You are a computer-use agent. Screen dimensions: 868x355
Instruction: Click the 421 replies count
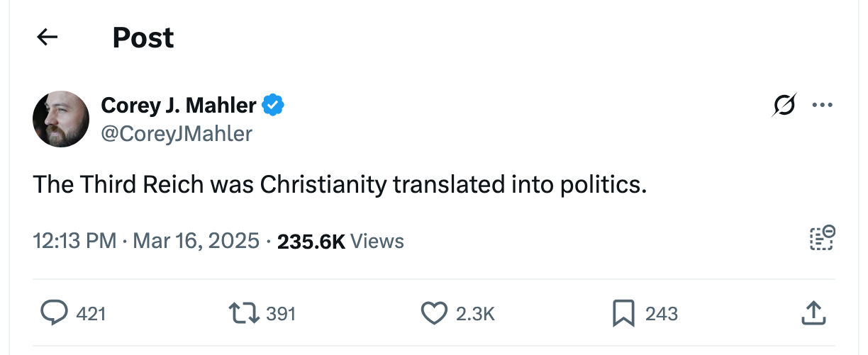(91, 314)
